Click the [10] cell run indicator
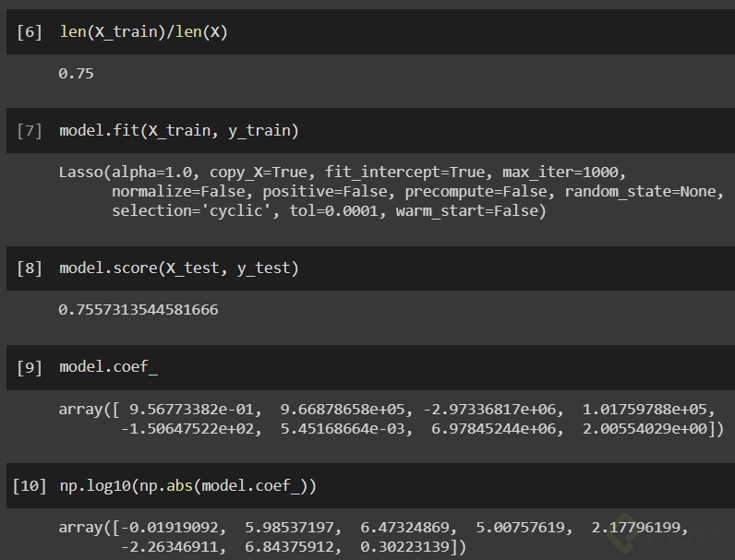This screenshot has width=735, height=560. (30, 485)
